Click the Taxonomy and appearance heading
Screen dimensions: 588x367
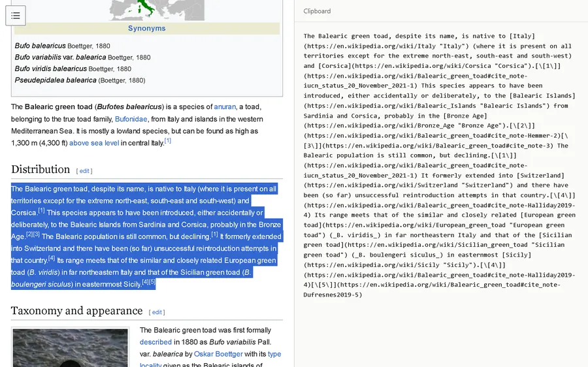coord(77,311)
